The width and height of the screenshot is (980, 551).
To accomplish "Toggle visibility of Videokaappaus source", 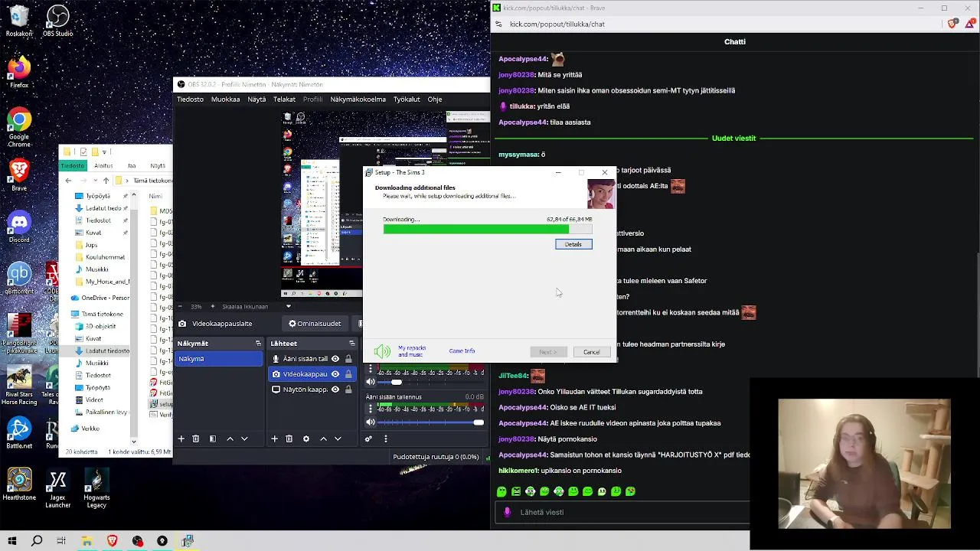I will pos(335,374).
